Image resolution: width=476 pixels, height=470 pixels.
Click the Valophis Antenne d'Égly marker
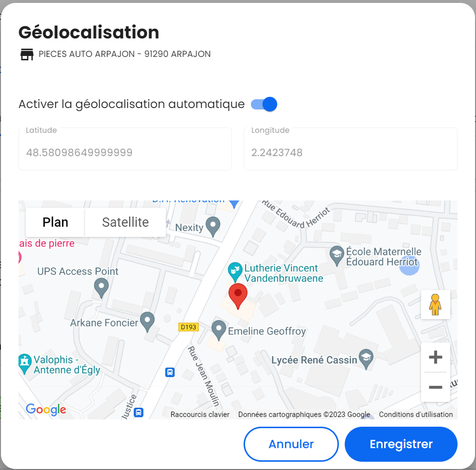(x=25, y=363)
